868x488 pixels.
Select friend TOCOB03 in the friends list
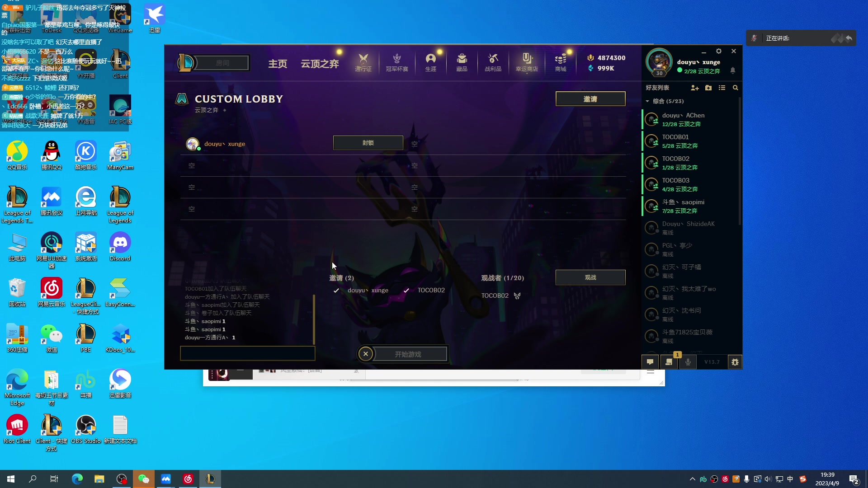tap(691, 185)
